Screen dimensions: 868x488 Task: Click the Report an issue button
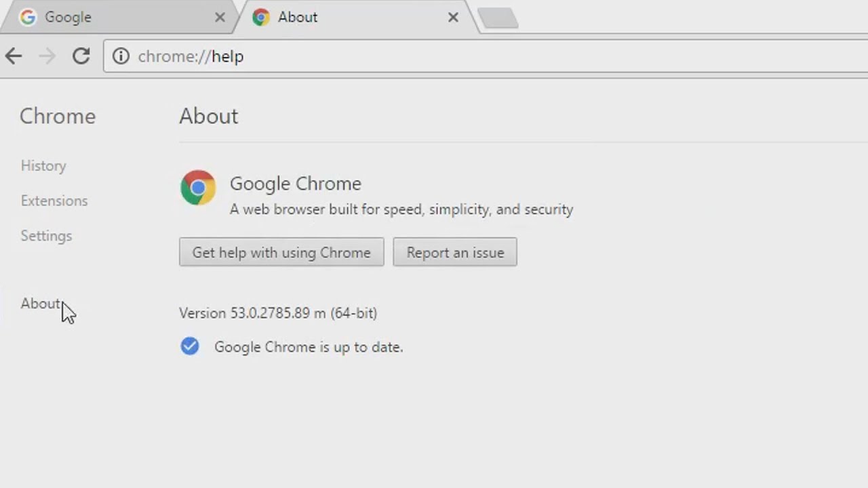[x=455, y=252]
